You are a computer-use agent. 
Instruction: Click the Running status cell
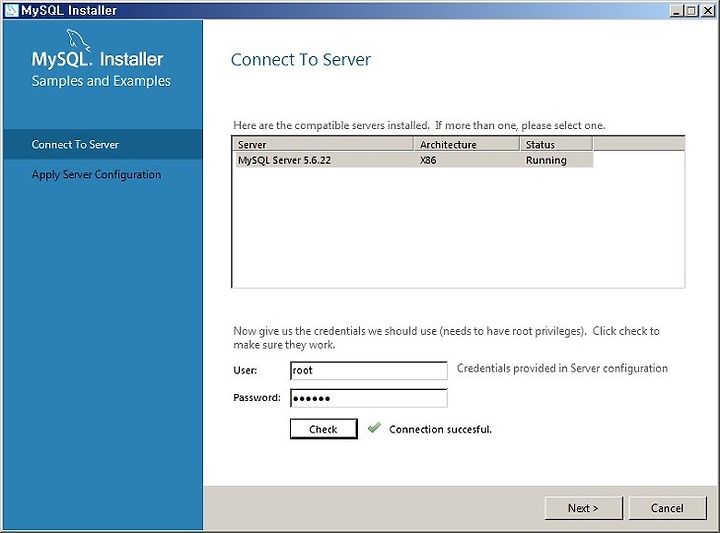tap(546, 160)
